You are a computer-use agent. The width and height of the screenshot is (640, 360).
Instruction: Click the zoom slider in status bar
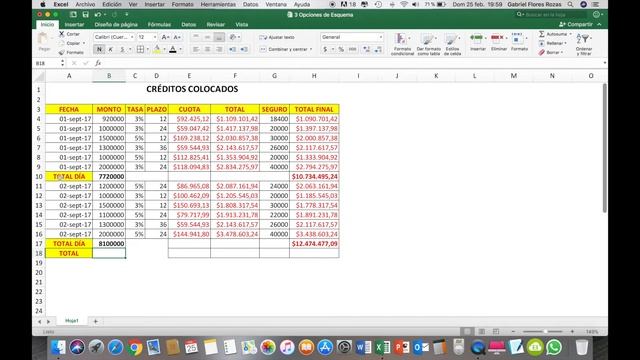(x=543, y=331)
